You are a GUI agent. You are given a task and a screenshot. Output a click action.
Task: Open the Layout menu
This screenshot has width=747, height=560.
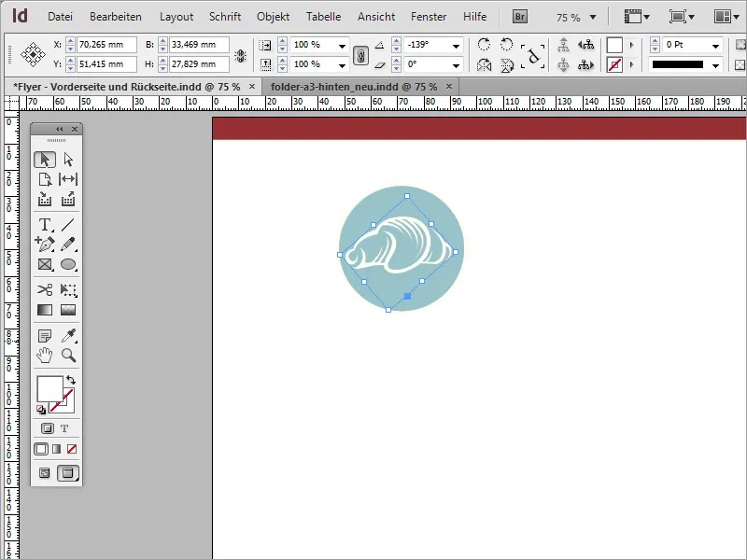176,17
